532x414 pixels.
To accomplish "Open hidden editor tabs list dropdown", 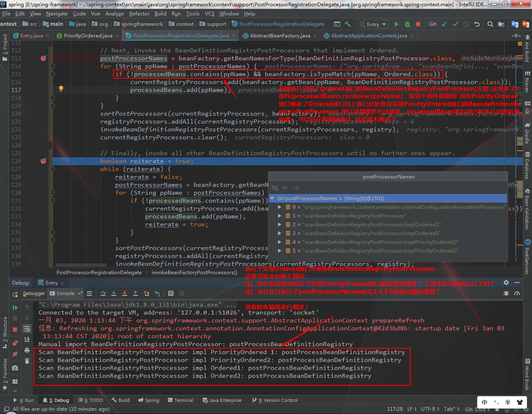I will pos(517,36).
